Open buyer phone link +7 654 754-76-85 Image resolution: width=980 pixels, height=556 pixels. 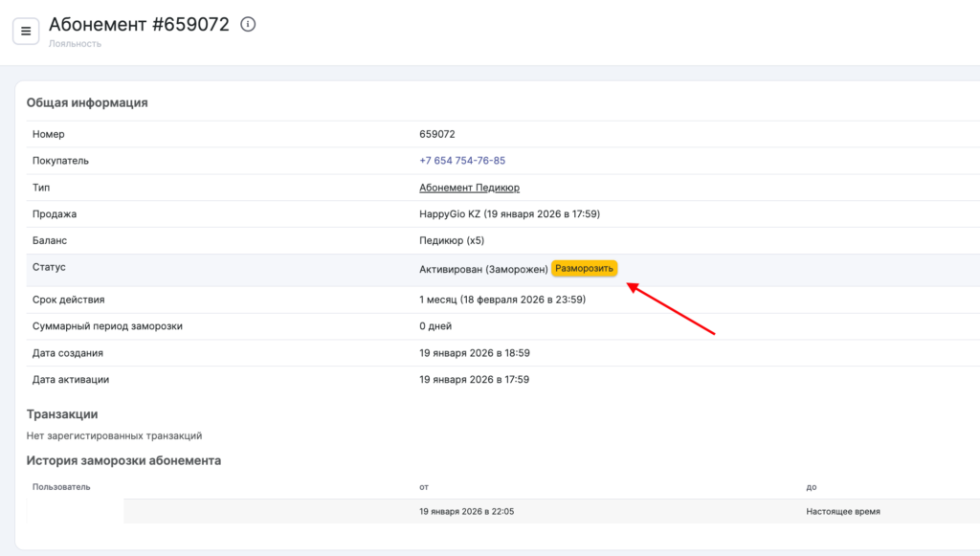462,161
